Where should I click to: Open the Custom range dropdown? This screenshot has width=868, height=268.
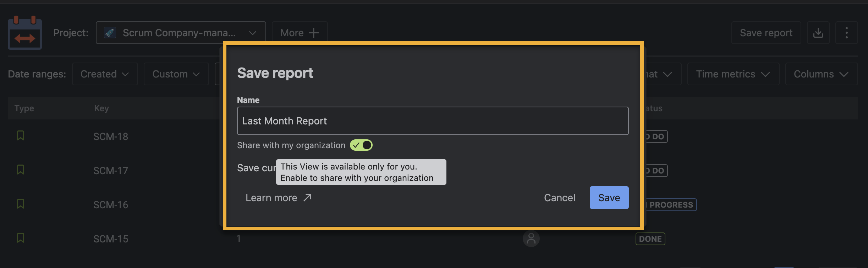click(x=176, y=74)
